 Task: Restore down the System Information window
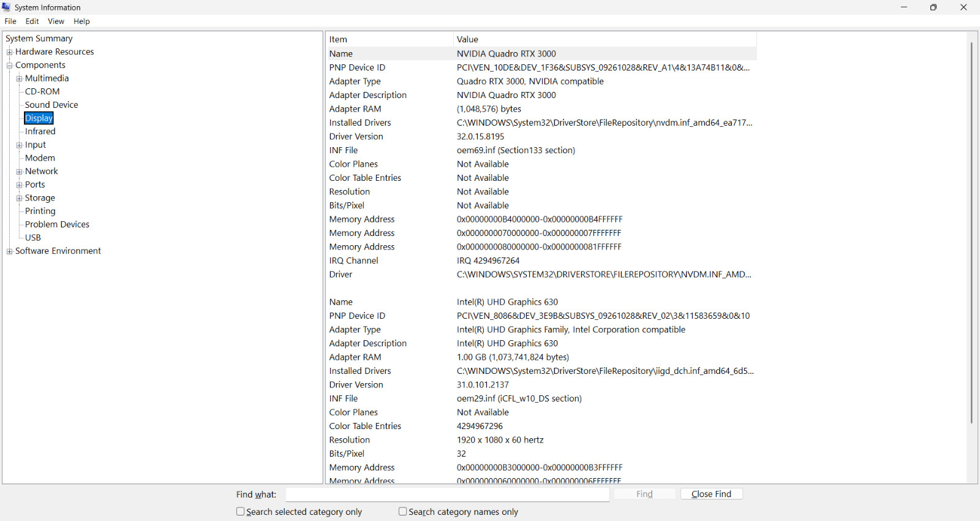[x=933, y=7]
